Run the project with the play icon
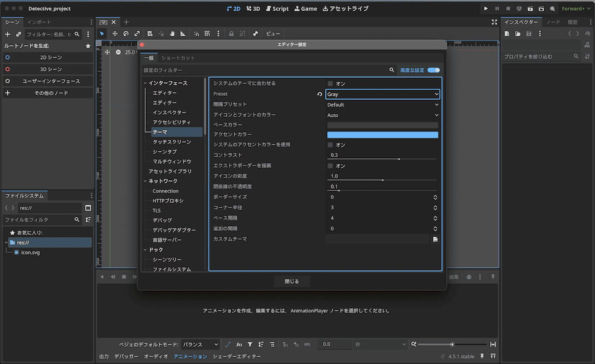The image size is (595, 364). click(486, 8)
